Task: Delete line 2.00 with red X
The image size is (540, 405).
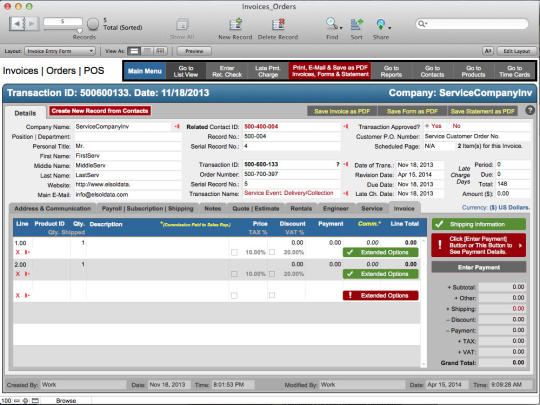Action: click(18, 274)
